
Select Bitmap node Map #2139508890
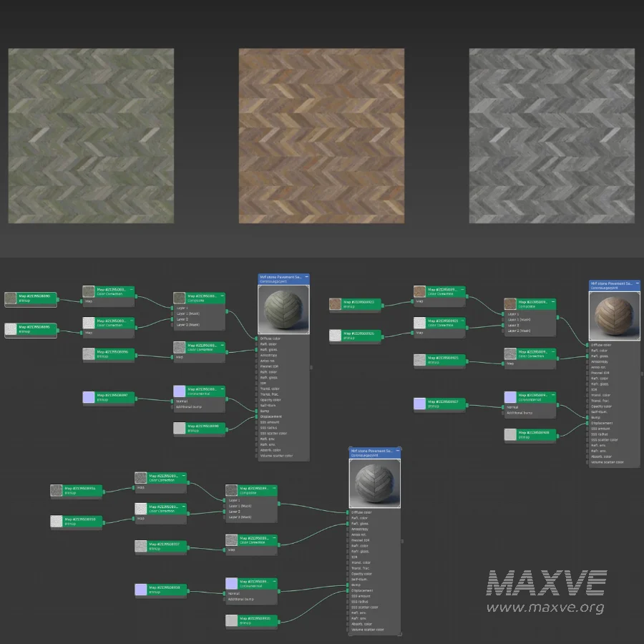[30, 298]
